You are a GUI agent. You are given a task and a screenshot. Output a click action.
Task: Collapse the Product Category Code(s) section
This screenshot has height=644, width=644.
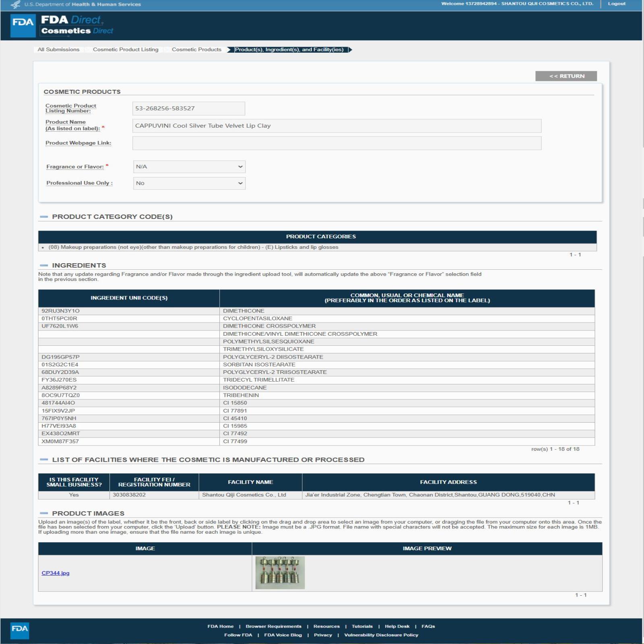pos(44,217)
